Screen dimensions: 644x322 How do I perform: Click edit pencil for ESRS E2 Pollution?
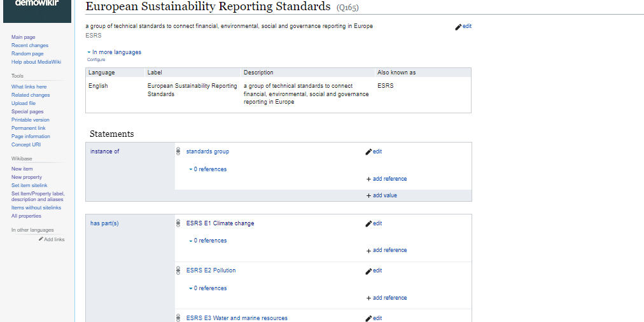click(368, 271)
